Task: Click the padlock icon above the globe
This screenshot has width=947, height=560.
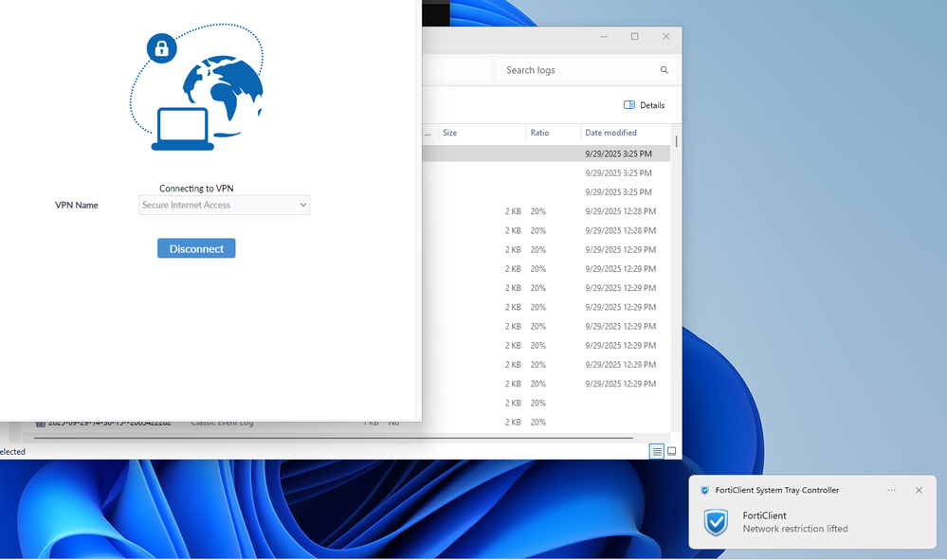Action: [x=161, y=48]
